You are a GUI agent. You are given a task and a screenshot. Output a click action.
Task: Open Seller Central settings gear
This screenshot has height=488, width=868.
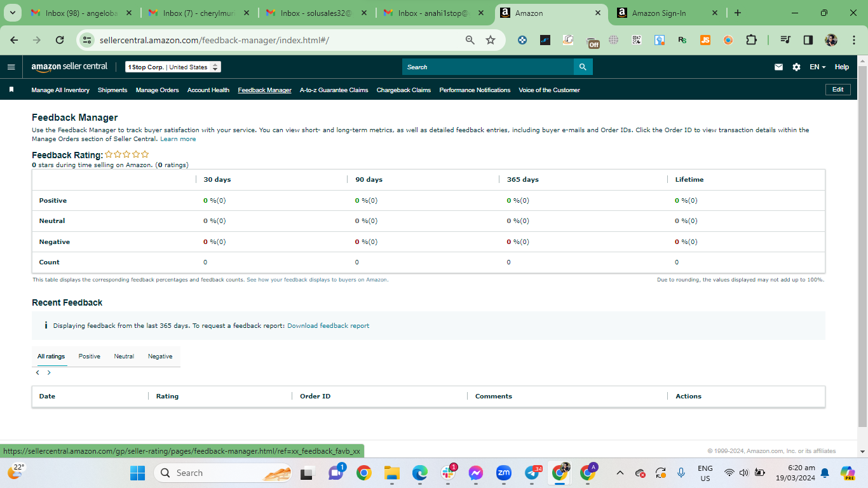[x=796, y=67]
